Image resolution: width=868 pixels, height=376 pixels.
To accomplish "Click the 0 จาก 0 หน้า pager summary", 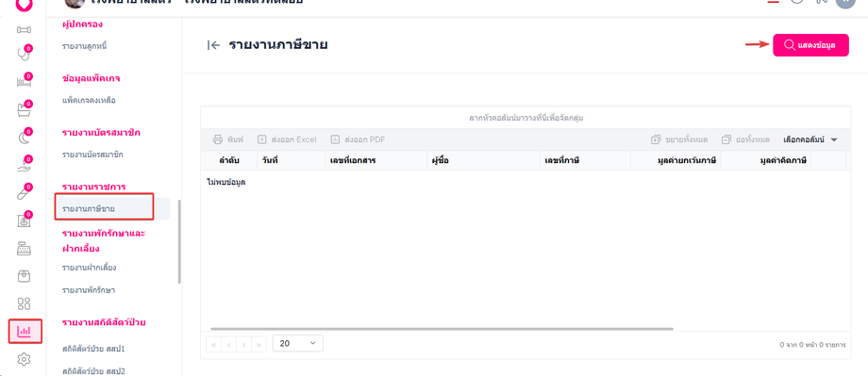I will [x=812, y=345].
